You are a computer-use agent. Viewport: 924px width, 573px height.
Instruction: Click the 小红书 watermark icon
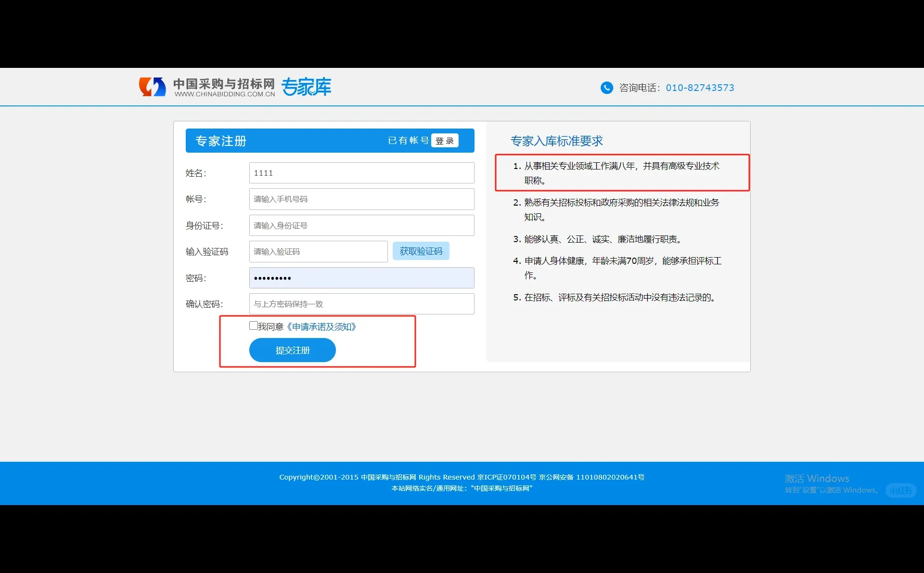click(x=900, y=490)
